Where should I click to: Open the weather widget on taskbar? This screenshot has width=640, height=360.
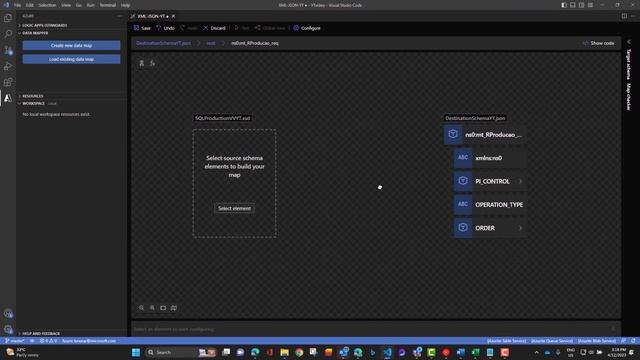point(22,352)
